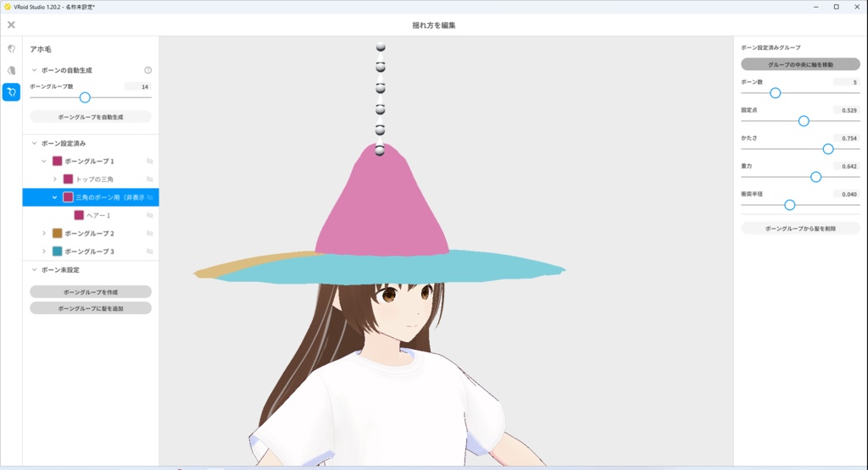
Task: Click the アホ毛 panel heading
Action: 41,49
